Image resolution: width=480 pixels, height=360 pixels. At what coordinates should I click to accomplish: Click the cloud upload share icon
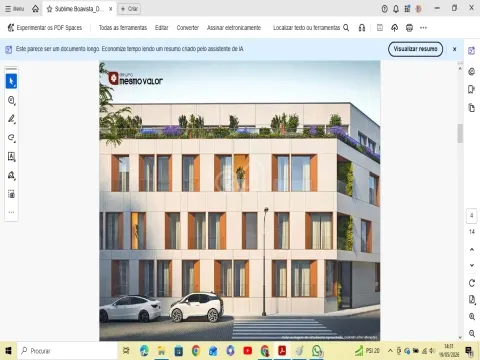tap(394, 28)
